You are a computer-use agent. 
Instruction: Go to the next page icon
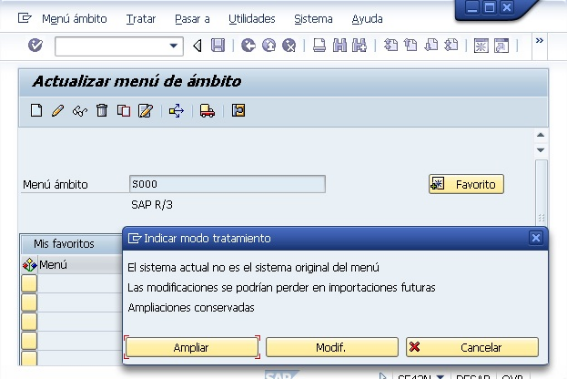pyautogui.click(x=431, y=45)
